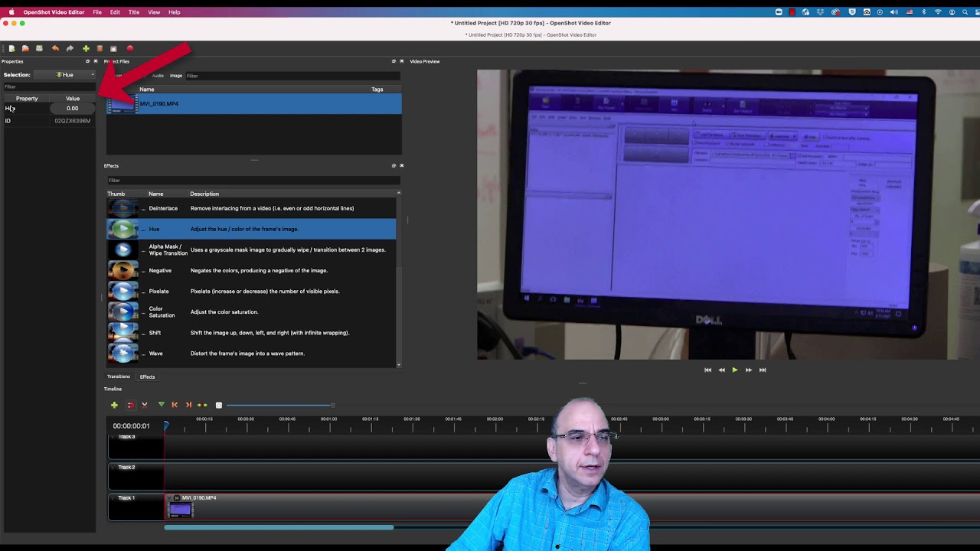Click the macOS Wi-Fi menu bar icon
The image size is (980, 551).
[x=938, y=12]
